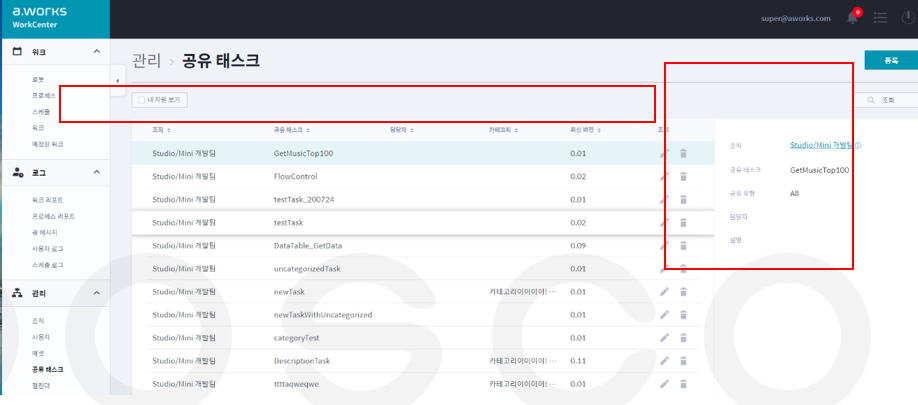Click the 등록 register button

point(891,60)
